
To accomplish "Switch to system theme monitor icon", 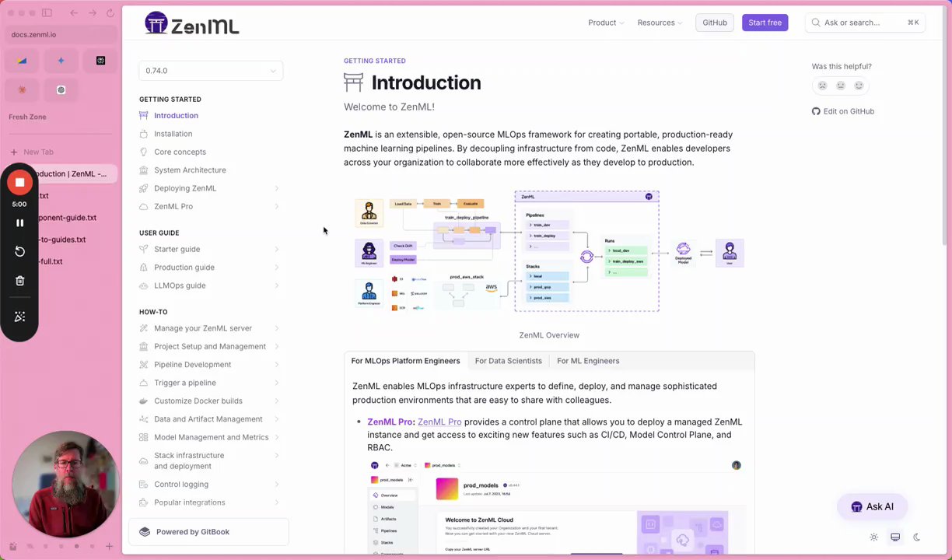I will click(x=895, y=537).
